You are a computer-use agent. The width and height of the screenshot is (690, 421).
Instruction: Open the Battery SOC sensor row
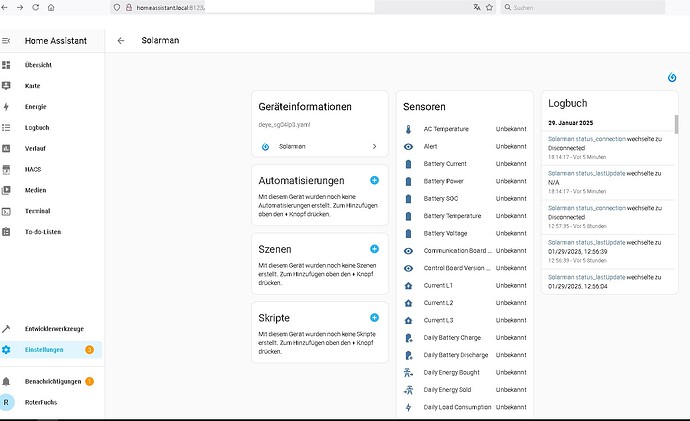(x=465, y=199)
